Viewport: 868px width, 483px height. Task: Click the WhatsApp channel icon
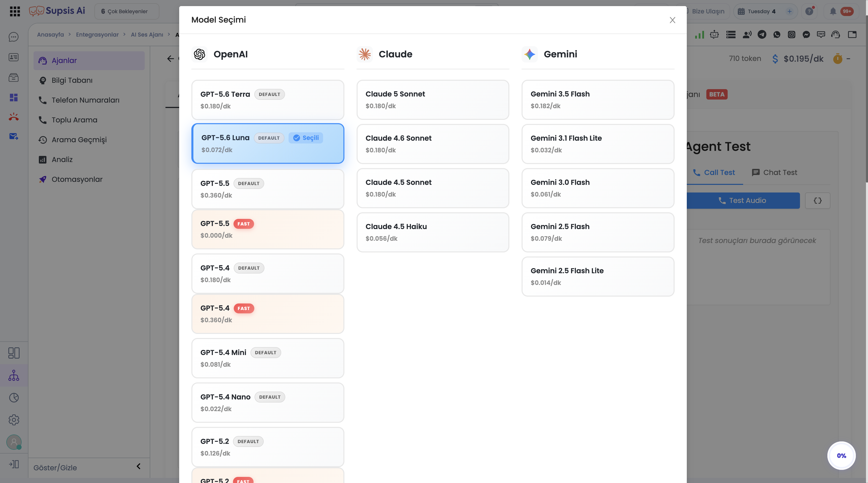click(x=777, y=34)
